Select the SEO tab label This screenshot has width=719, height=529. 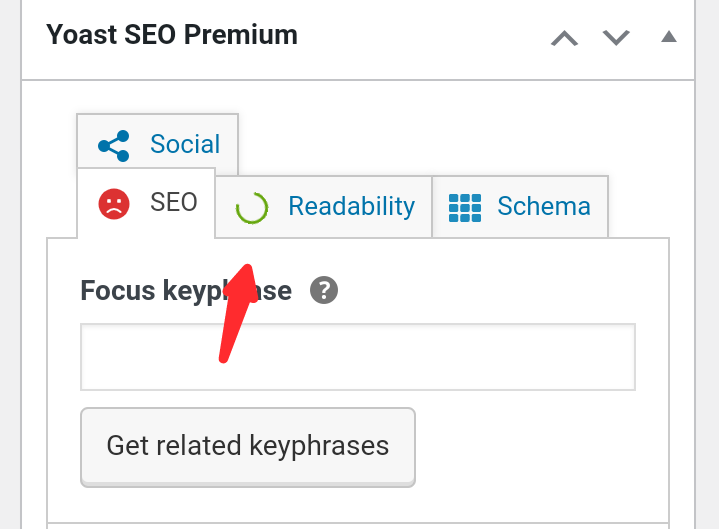pyautogui.click(x=174, y=202)
